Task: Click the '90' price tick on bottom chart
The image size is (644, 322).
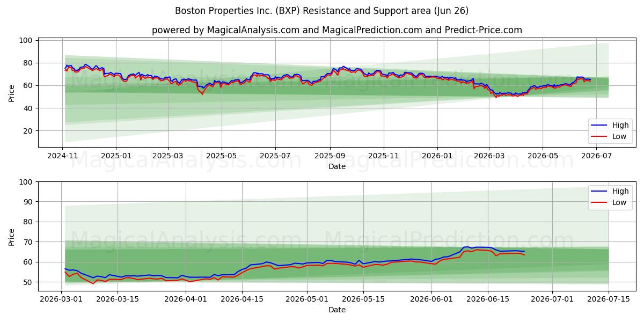Action: click(29, 202)
